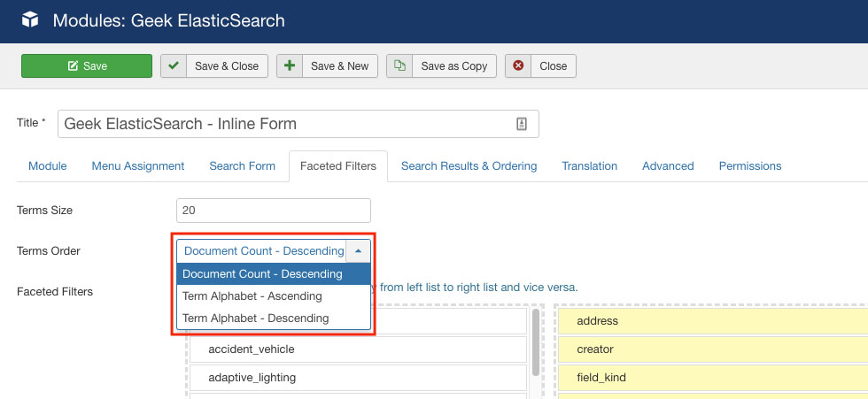Open the Permissions tab

pos(750,165)
